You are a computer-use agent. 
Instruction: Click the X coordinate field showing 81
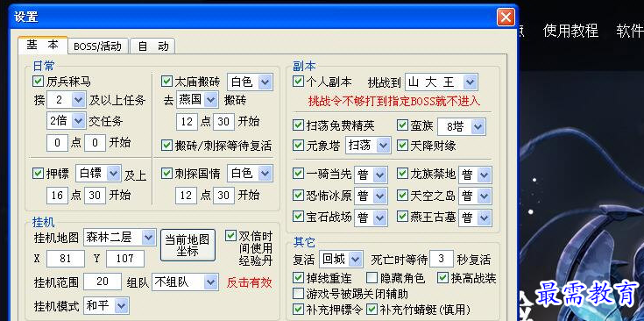[x=66, y=259]
